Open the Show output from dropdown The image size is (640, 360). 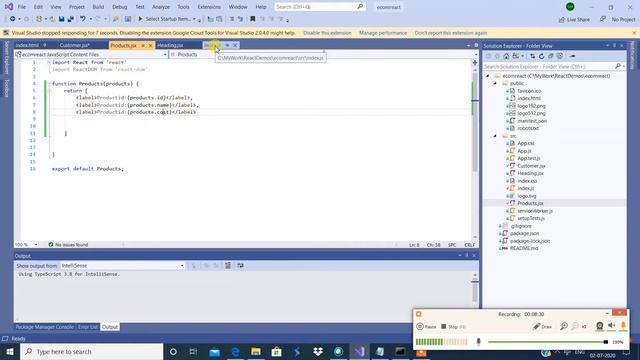point(182,266)
